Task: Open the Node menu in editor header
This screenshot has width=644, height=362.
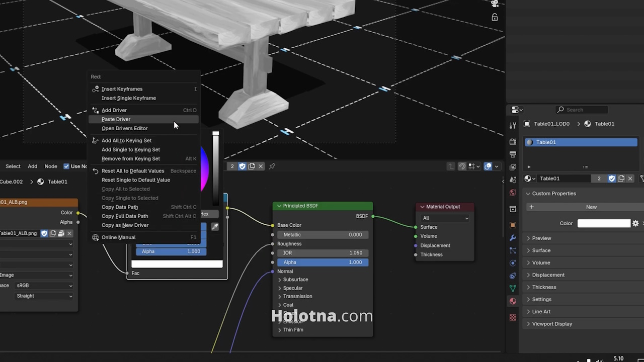Action: [x=51, y=166]
